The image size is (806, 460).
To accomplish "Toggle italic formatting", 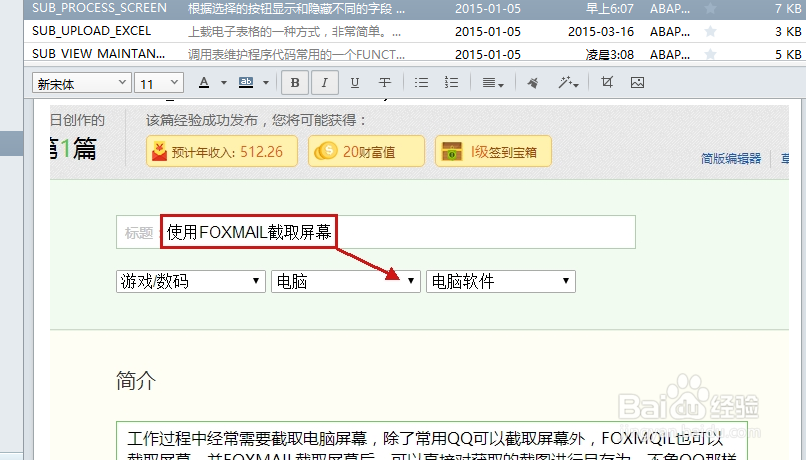I will tap(325, 83).
